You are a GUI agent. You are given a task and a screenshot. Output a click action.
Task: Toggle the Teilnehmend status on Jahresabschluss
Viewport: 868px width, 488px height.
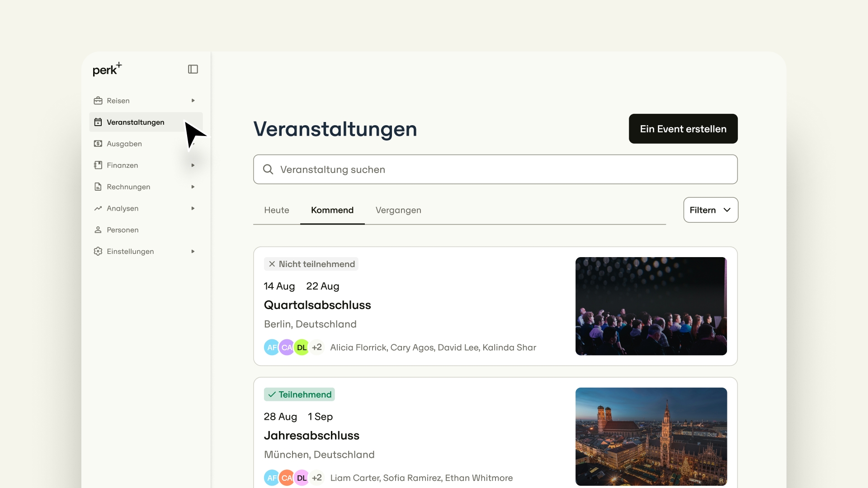click(299, 394)
